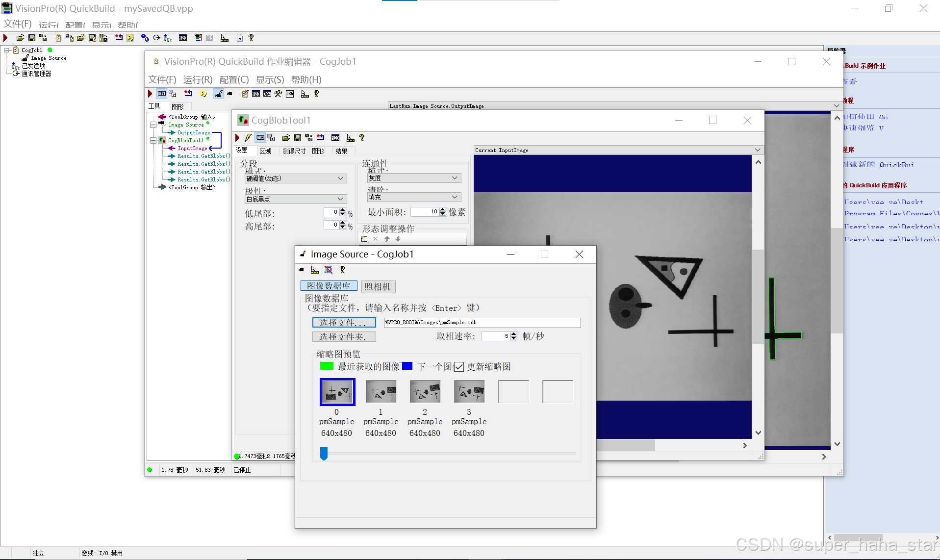Image resolution: width=940 pixels, height=560 pixels.
Task: Click the image database file path field
Action: pyautogui.click(x=482, y=323)
